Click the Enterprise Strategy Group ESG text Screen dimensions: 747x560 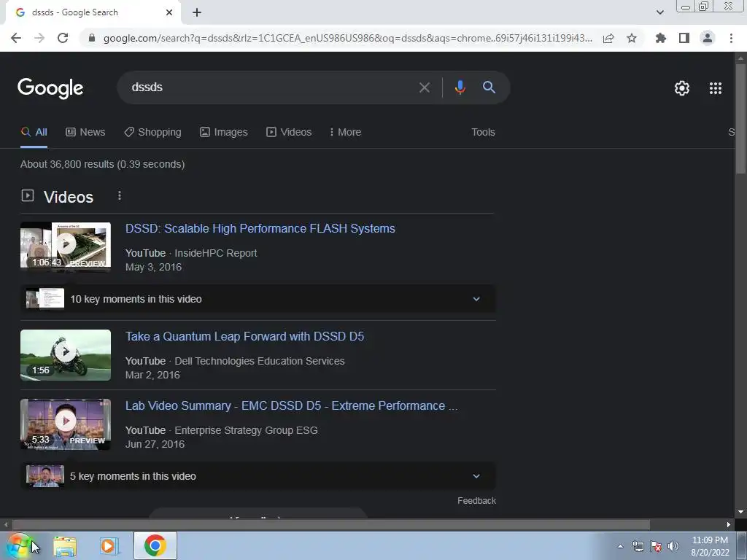click(246, 430)
